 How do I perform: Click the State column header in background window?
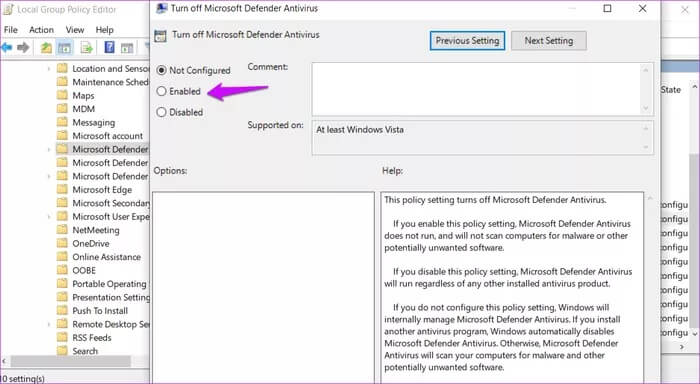click(x=671, y=90)
